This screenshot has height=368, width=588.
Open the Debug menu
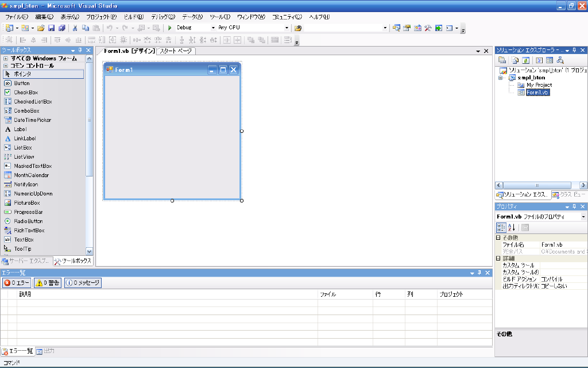click(x=163, y=17)
